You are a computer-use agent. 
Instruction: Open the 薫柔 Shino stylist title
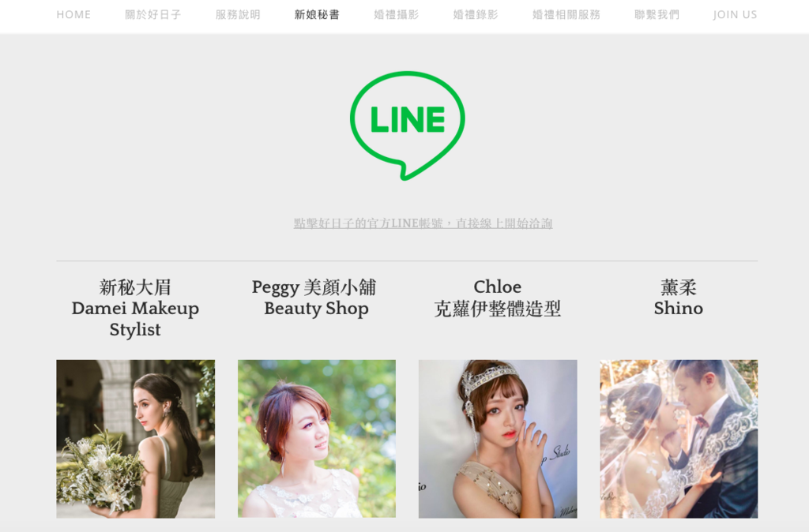679,298
